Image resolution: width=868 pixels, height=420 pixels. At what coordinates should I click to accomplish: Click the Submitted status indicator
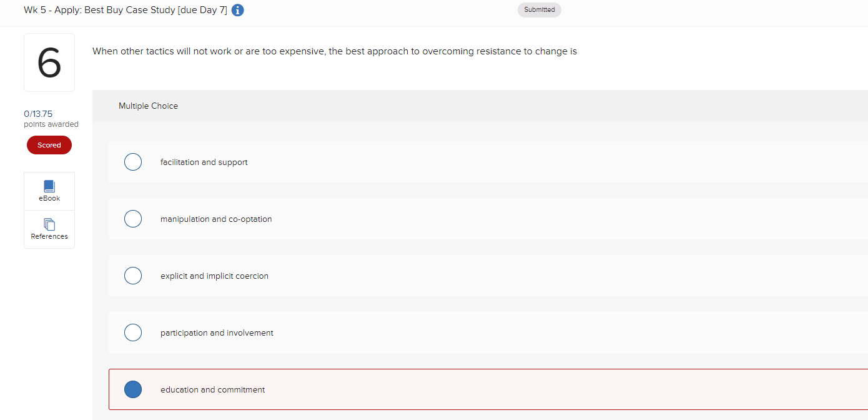click(x=539, y=9)
